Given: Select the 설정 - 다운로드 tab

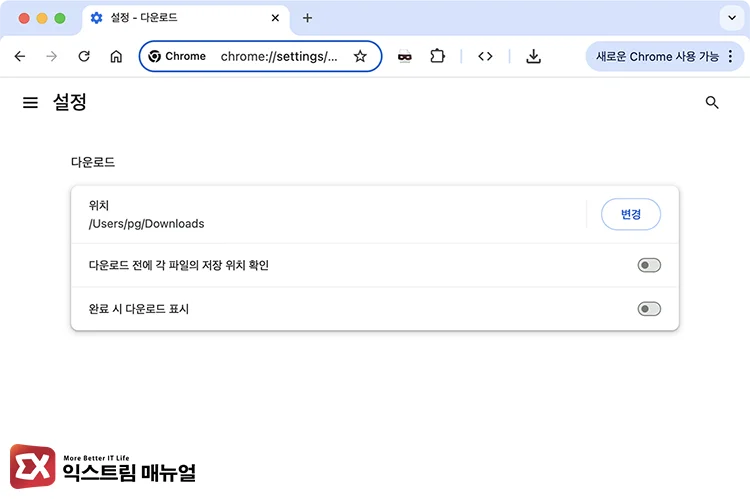Looking at the screenshot, I should coord(186,18).
